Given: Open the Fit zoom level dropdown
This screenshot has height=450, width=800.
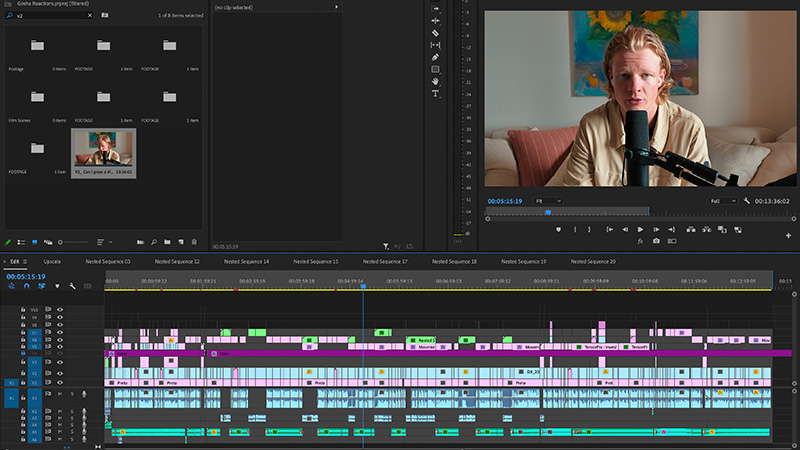Looking at the screenshot, I should click(x=548, y=201).
